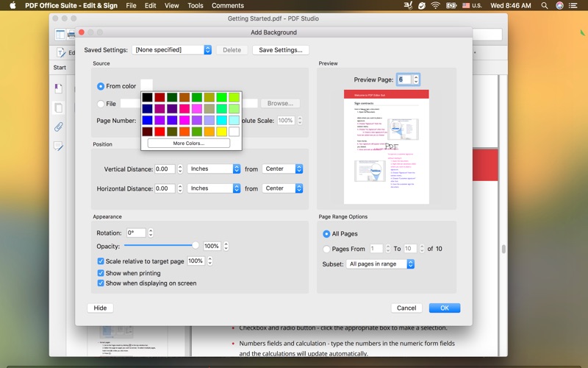Open the Bookmarks panel icon in sidebar

pos(59,88)
